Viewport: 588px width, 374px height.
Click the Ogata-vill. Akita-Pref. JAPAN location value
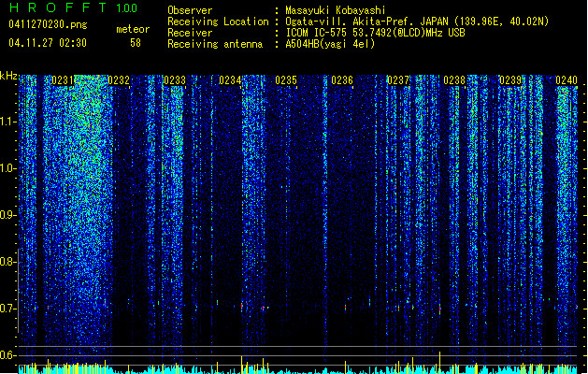point(417,22)
